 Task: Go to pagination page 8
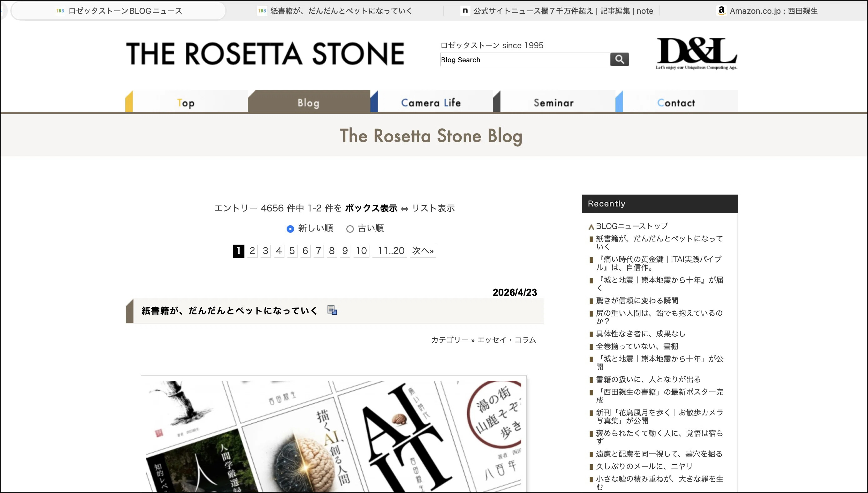point(332,251)
